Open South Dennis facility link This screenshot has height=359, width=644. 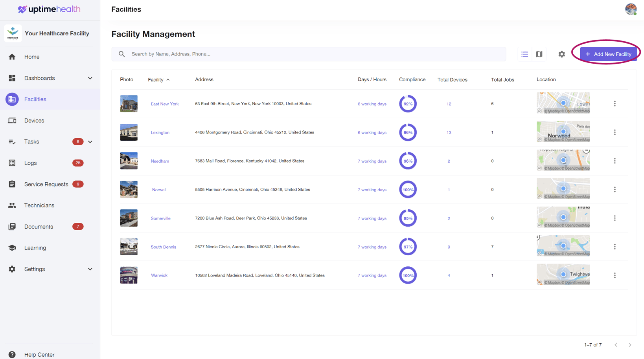164,247
